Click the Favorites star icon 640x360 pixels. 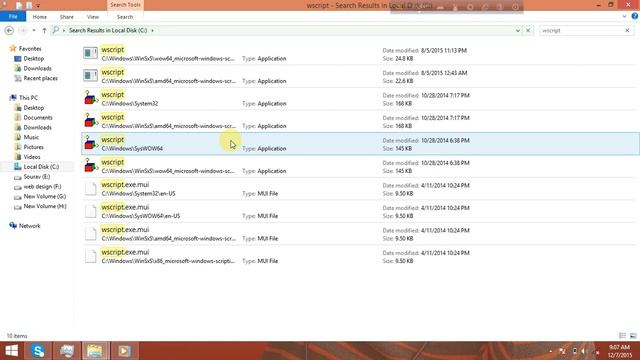(x=13, y=48)
